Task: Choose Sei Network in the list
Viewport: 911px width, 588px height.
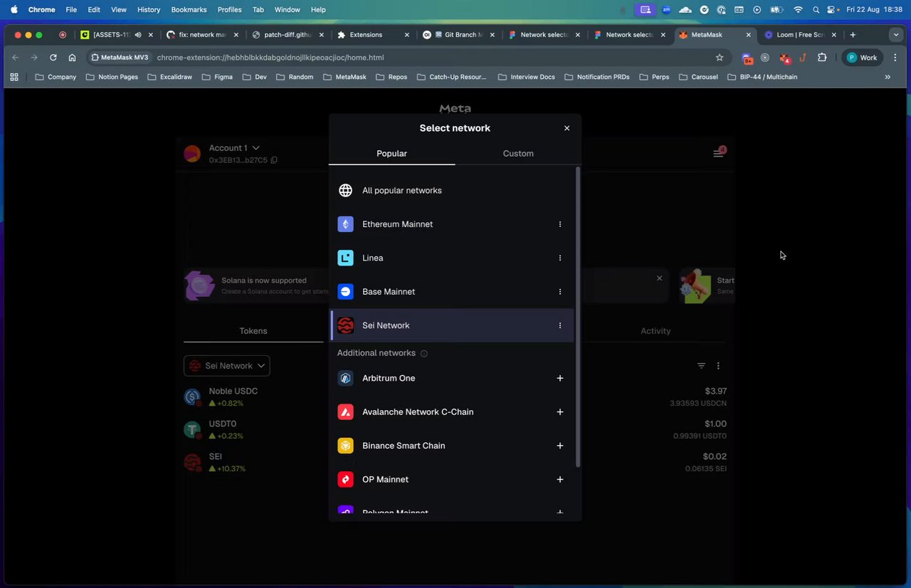Action: click(x=452, y=325)
